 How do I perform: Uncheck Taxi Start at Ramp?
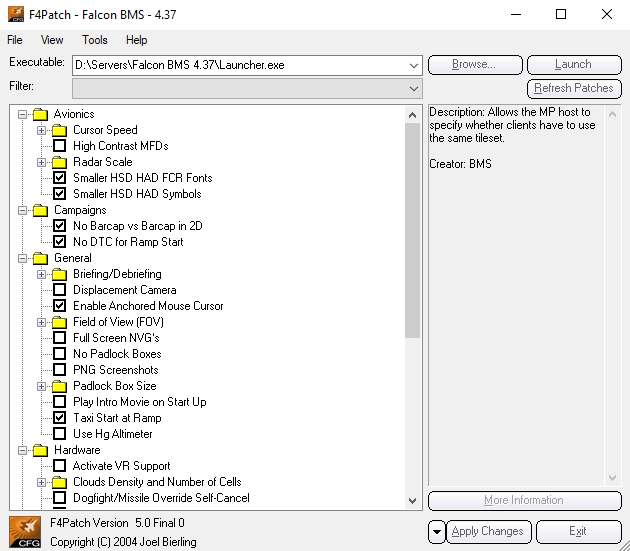click(x=59, y=418)
